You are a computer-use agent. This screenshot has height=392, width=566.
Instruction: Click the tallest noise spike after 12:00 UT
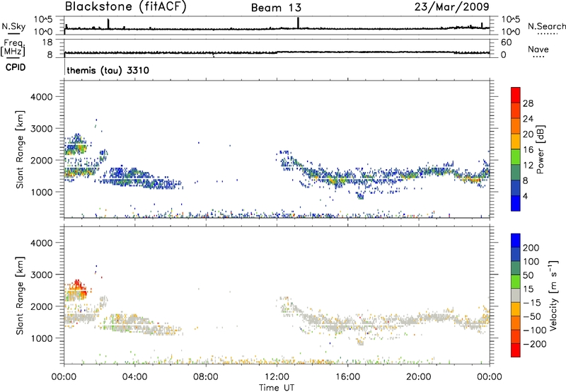298,23
